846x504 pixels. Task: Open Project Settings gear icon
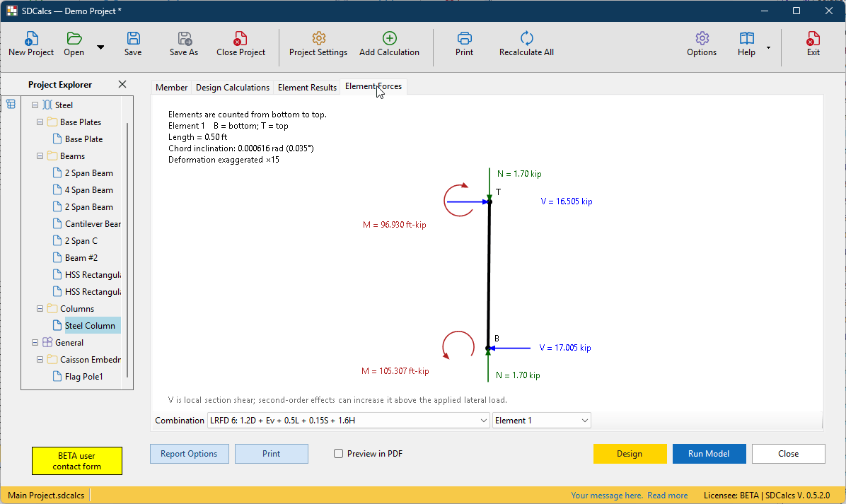coord(319,39)
